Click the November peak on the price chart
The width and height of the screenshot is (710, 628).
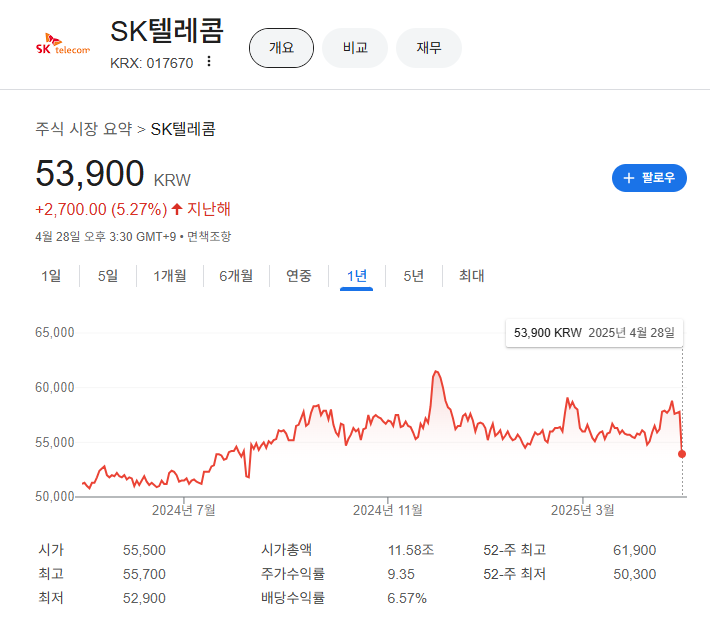436,372
